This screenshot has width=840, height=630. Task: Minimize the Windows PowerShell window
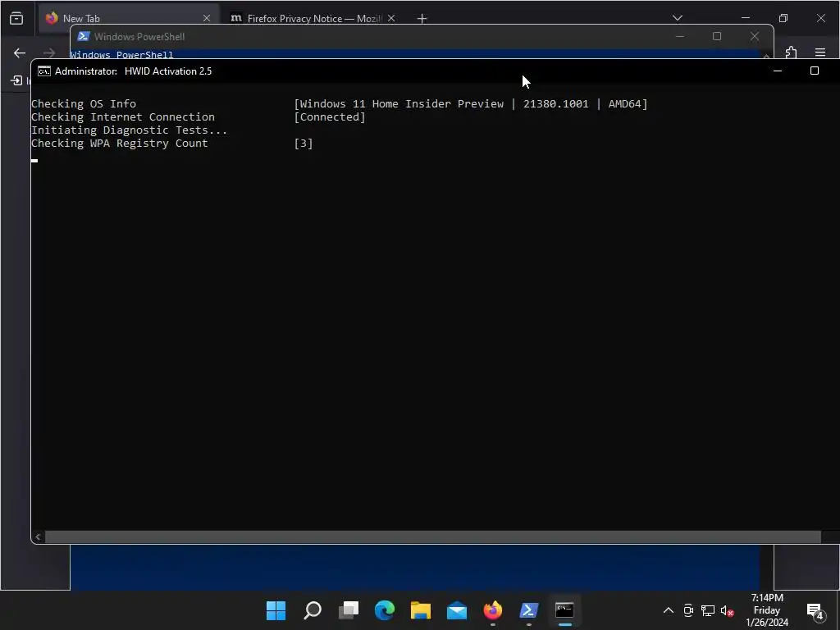[x=680, y=36]
